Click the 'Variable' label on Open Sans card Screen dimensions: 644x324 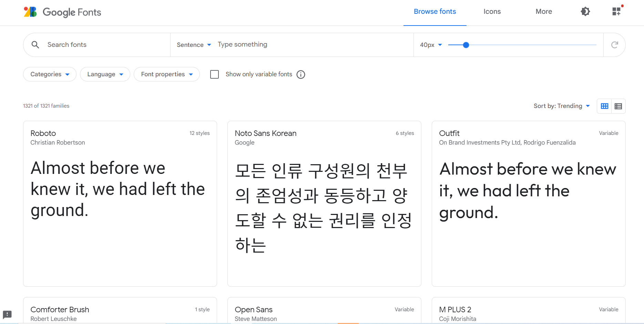click(x=404, y=310)
